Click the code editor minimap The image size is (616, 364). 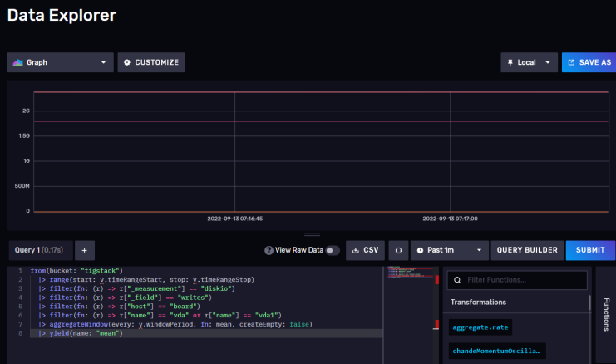[x=410, y=273]
